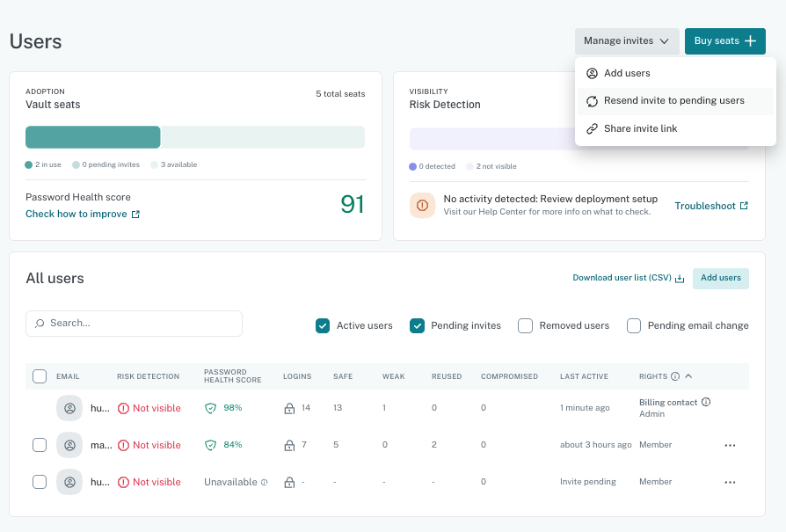Tick the select-all checkbox in table header
Viewport: 786px width, 532px height.
[40, 376]
